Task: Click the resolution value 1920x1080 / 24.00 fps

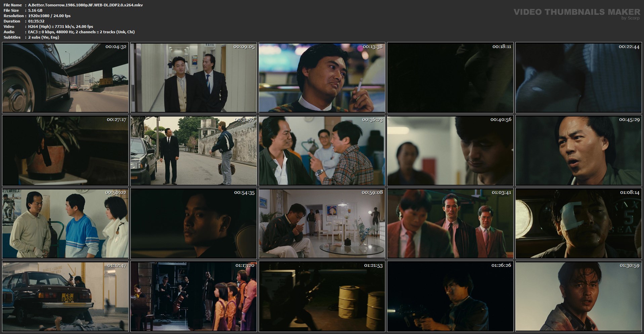Action: (x=49, y=16)
